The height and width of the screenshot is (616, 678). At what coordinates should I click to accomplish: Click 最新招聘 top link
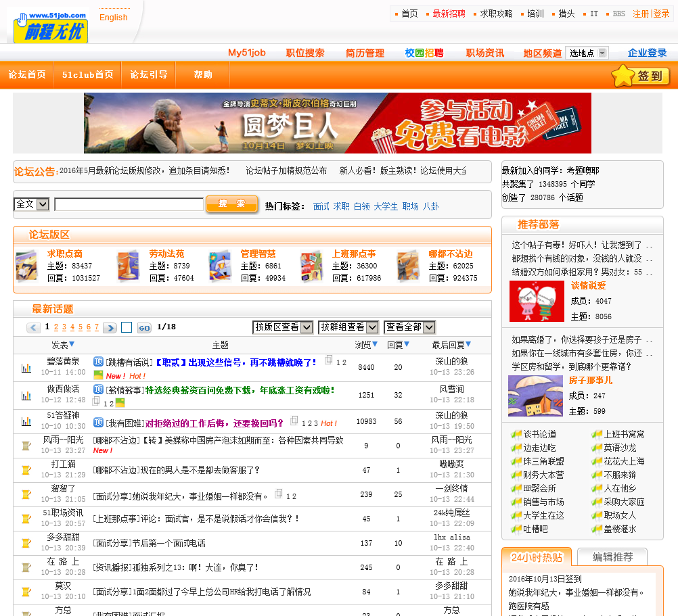tap(449, 14)
